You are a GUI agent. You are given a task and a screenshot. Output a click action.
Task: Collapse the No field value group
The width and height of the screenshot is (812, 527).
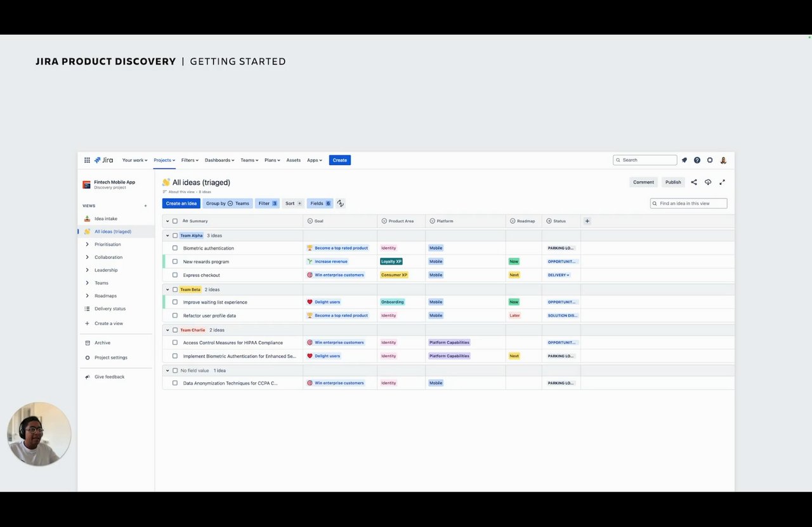point(167,370)
